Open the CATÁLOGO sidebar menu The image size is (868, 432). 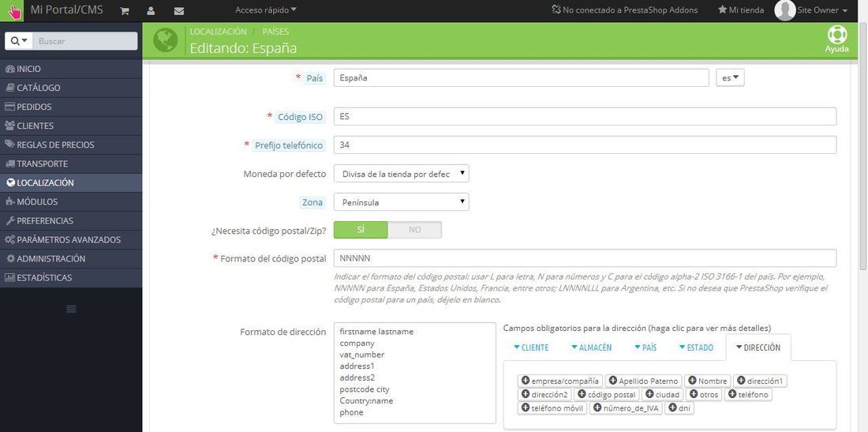point(71,88)
